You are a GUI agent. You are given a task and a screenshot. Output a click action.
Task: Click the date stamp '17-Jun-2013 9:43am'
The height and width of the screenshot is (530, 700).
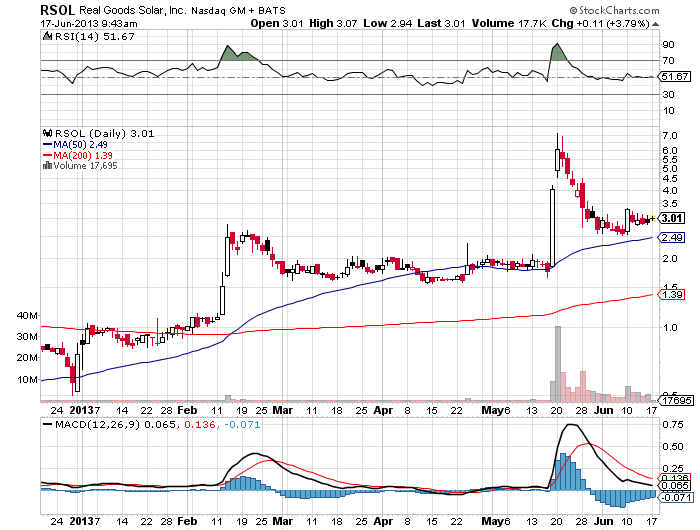tap(89, 24)
